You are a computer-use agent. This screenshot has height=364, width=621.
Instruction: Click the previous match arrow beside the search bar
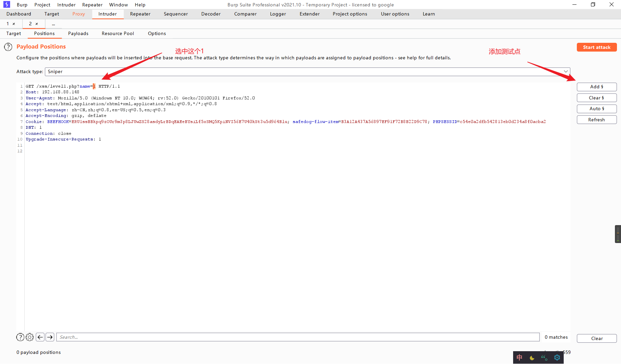pos(40,337)
